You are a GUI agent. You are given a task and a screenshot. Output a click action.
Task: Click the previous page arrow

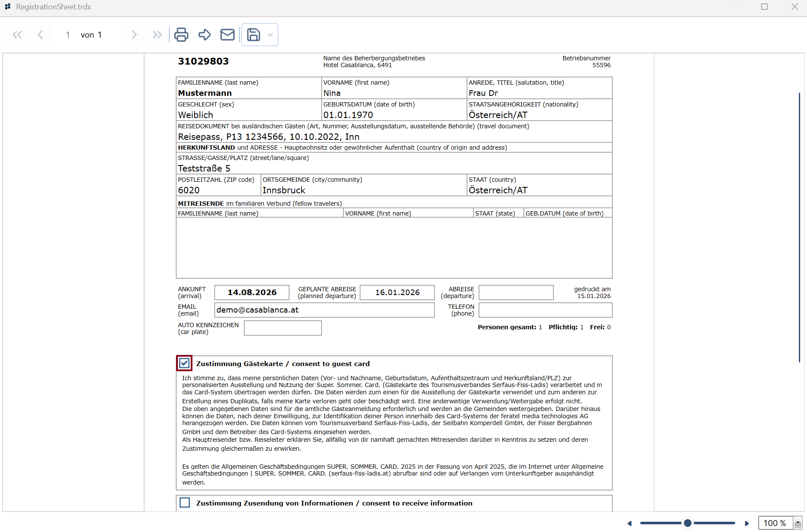point(41,35)
